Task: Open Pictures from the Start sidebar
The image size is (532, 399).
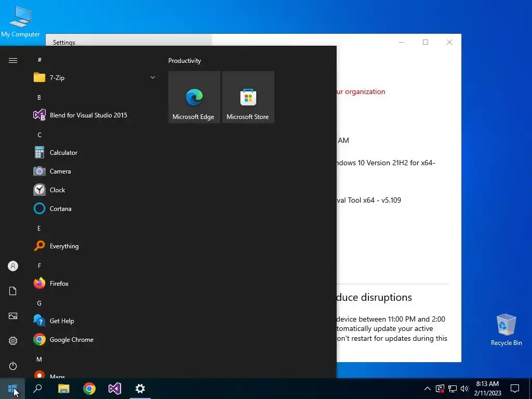Action: pos(13,316)
